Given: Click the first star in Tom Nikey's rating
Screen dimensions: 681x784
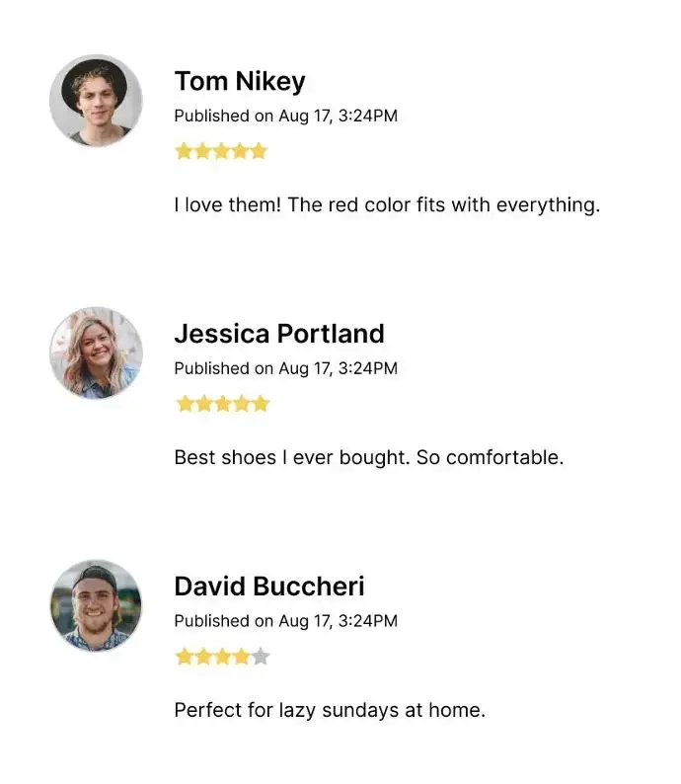Looking at the screenshot, I should (x=184, y=151).
